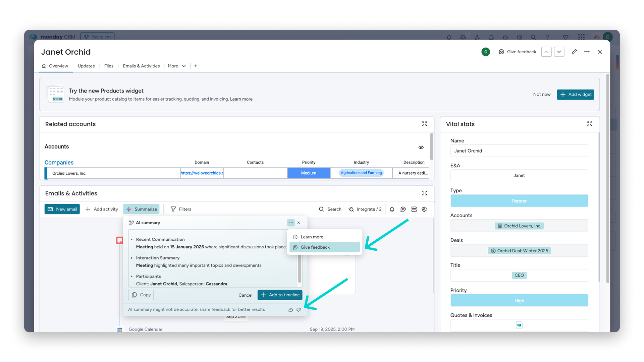Expand the Vital stats widget to fullscreen
Screen dimensions: 644x362
(x=590, y=124)
